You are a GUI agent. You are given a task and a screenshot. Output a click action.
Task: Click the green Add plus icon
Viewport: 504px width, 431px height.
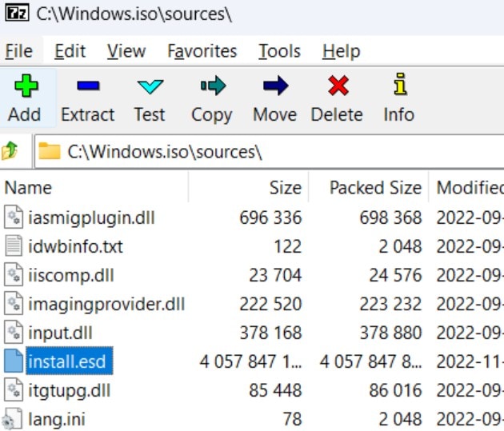click(x=25, y=86)
